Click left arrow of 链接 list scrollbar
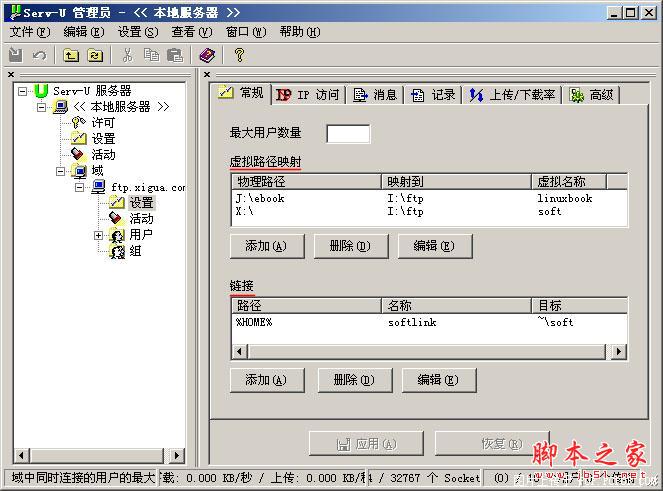This screenshot has width=663, height=491. (x=240, y=351)
